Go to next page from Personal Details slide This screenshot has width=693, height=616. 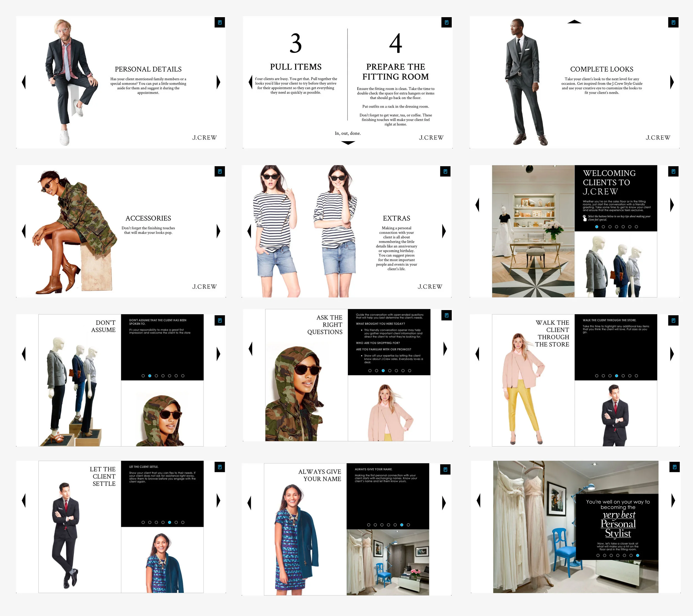[x=218, y=82]
